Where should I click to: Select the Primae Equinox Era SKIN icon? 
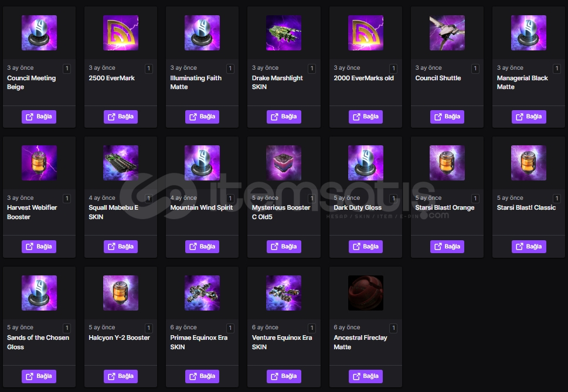202,293
